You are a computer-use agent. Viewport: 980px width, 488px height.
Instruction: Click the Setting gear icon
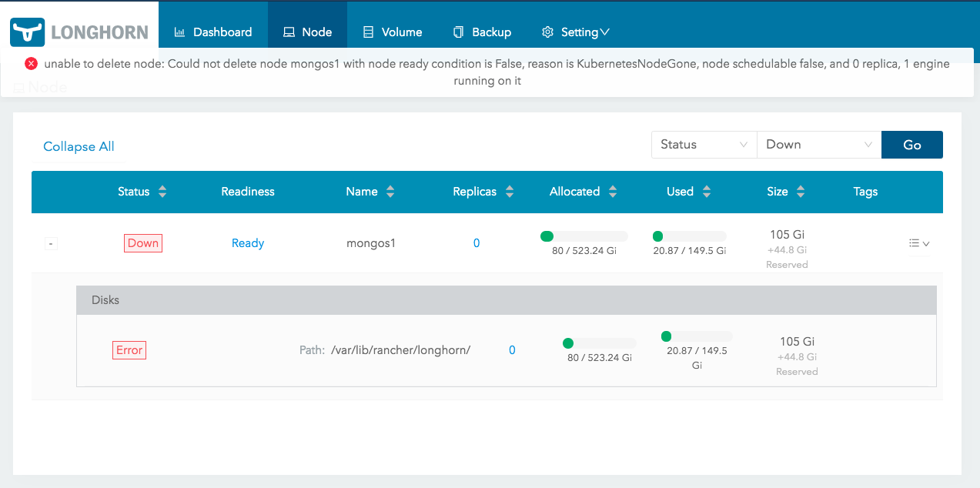coord(547,32)
